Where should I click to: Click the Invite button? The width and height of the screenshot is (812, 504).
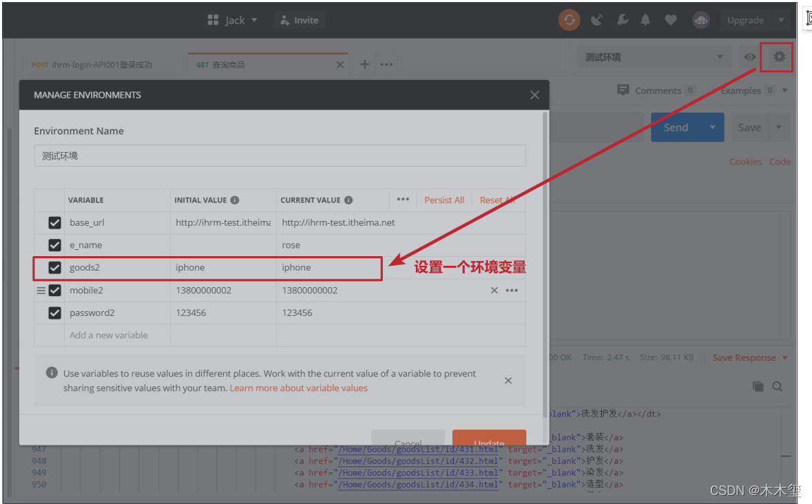pos(300,20)
